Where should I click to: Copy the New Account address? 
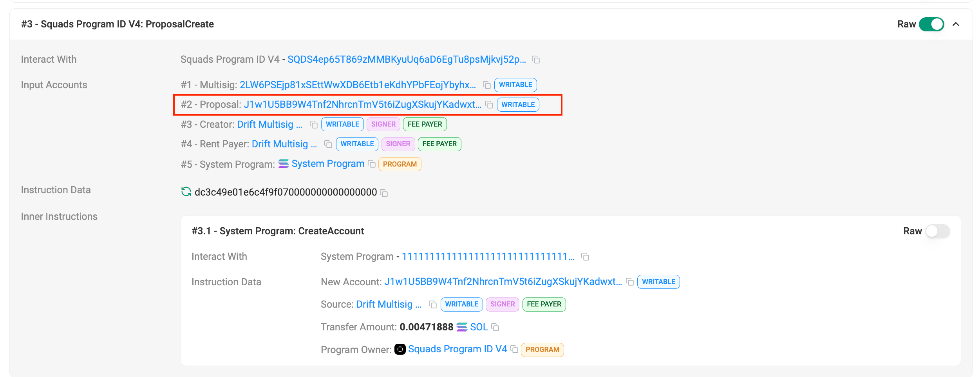tap(630, 282)
